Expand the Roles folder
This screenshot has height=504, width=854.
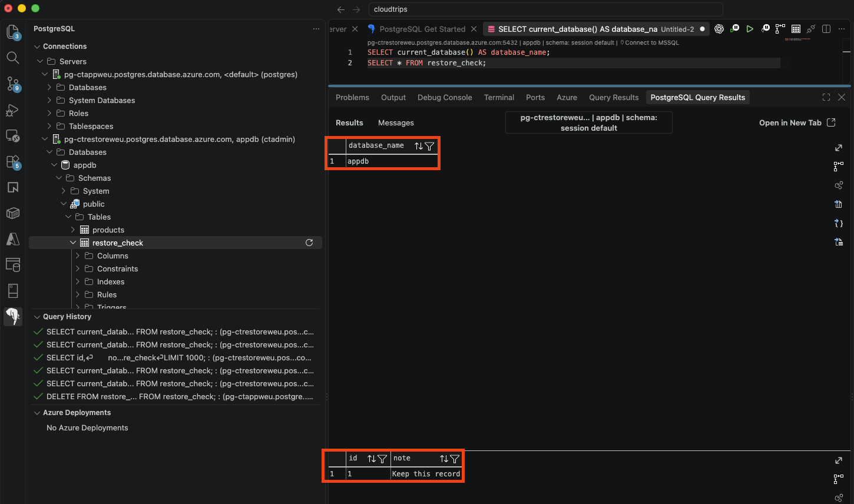click(49, 113)
